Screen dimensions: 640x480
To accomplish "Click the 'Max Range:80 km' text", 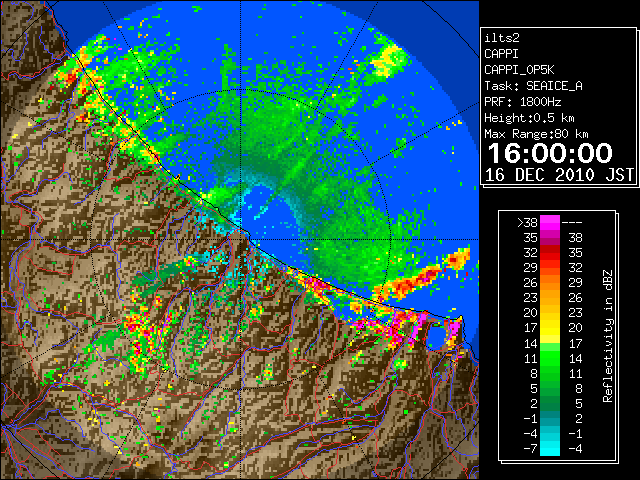I will (536, 134).
